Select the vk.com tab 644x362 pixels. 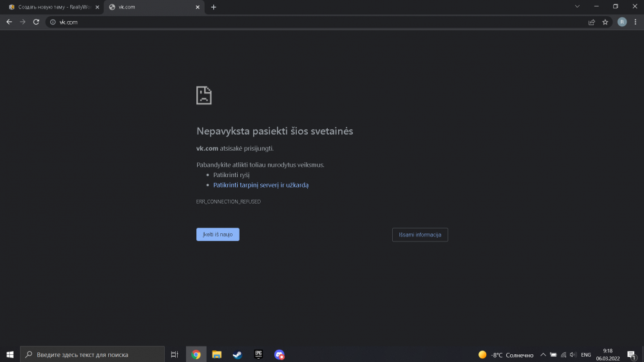(154, 7)
